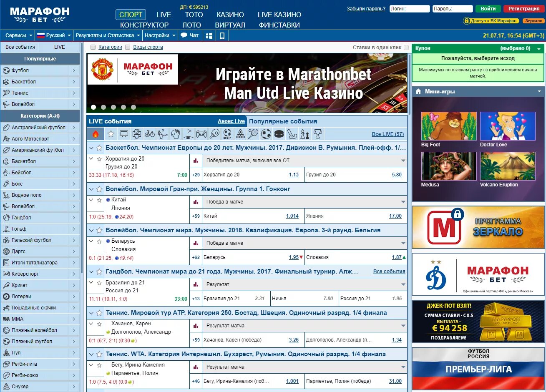Screen dimensions: 546x392
Task: Filter live events by trophy icon
Action: tap(318, 134)
